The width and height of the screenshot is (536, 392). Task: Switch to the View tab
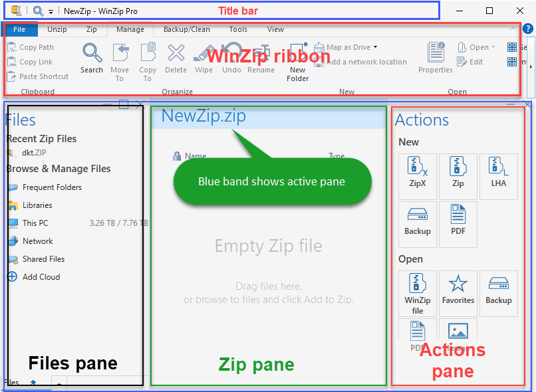point(275,29)
